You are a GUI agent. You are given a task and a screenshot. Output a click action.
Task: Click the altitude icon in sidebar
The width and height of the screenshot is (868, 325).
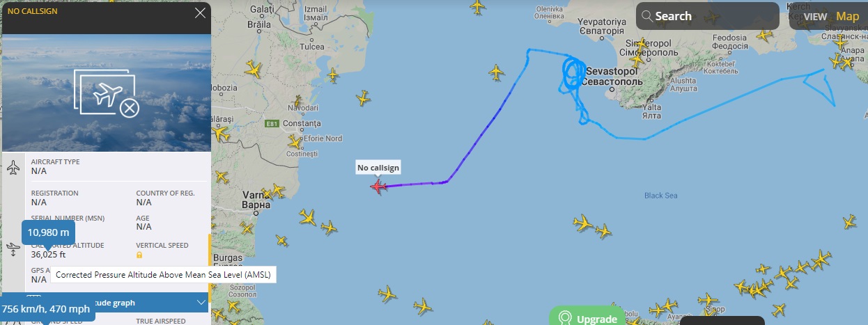pos(13,249)
